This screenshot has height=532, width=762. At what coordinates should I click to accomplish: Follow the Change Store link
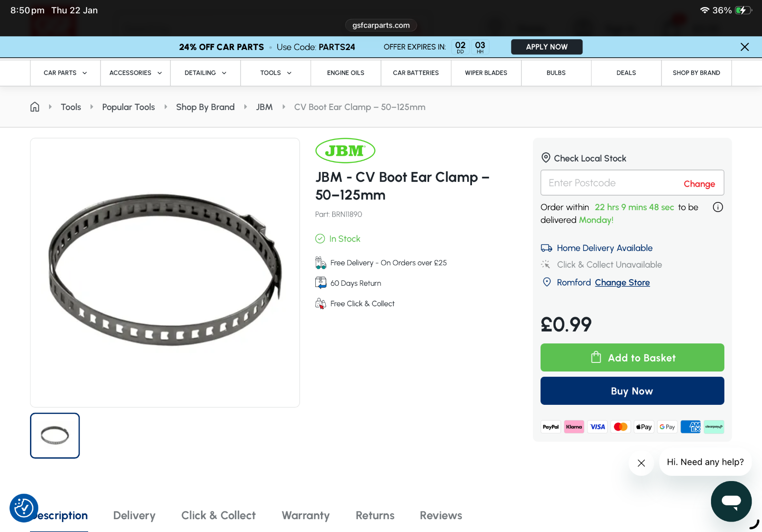pyautogui.click(x=622, y=282)
